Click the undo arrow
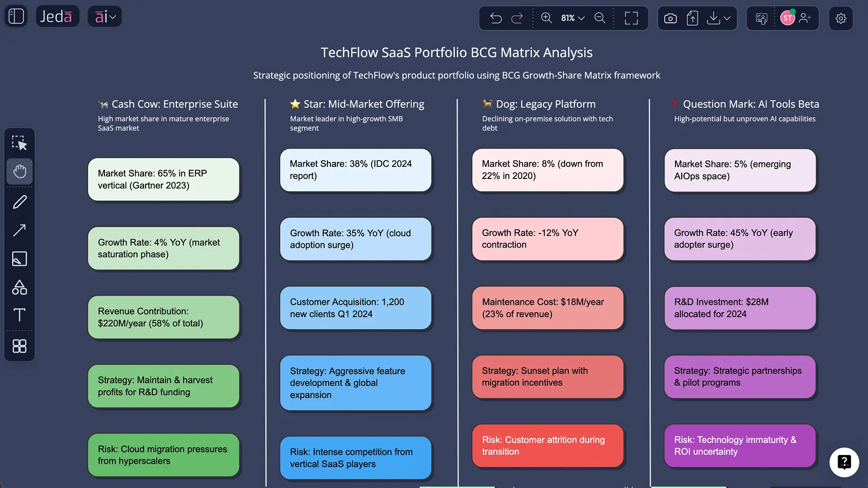The height and width of the screenshot is (488, 868). pos(496,18)
